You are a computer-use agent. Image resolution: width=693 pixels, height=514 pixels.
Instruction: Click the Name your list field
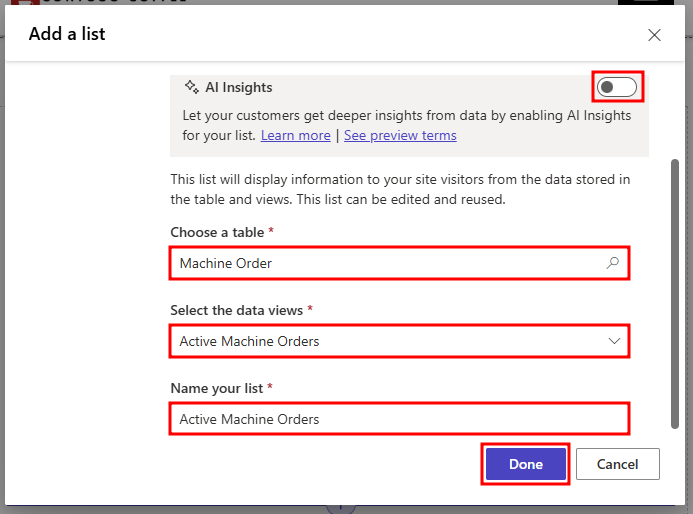tap(399, 419)
